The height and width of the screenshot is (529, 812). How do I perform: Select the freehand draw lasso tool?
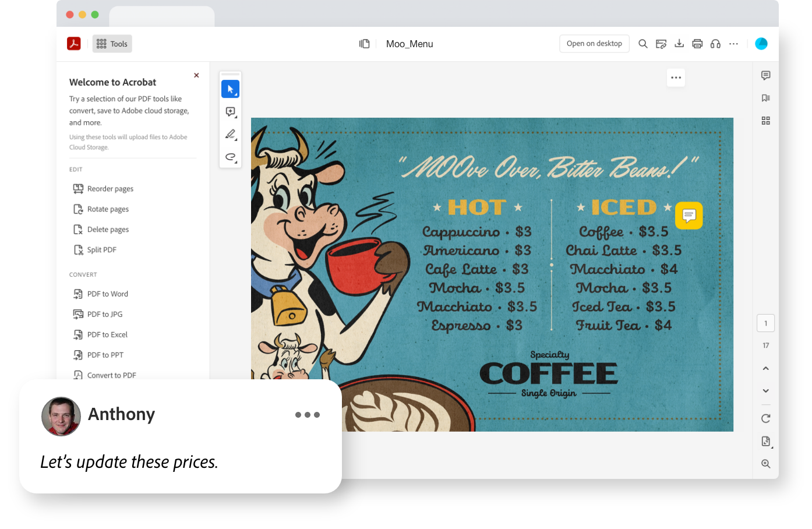coord(231,157)
